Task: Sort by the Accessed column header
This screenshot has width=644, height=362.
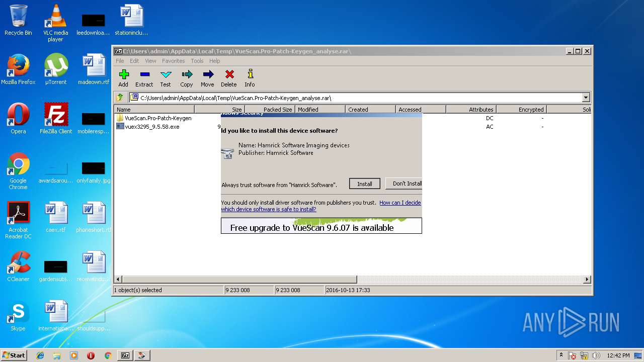Action: [421, 109]
